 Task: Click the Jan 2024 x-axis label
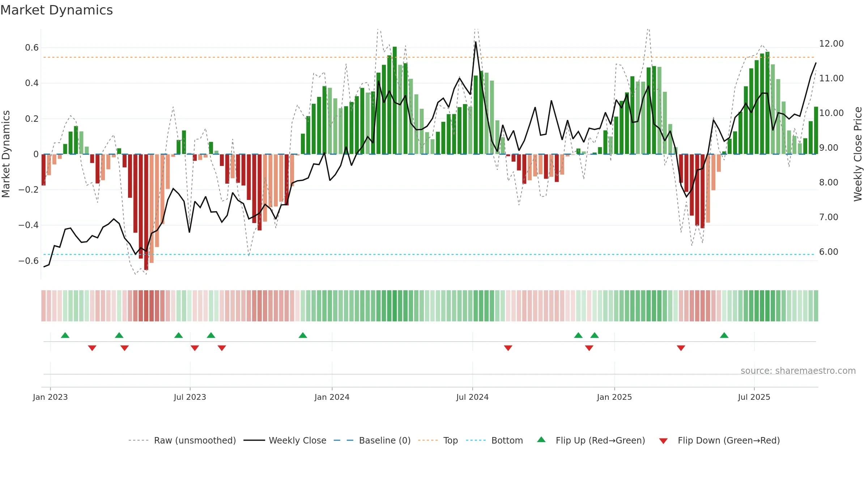pos(332,397)
